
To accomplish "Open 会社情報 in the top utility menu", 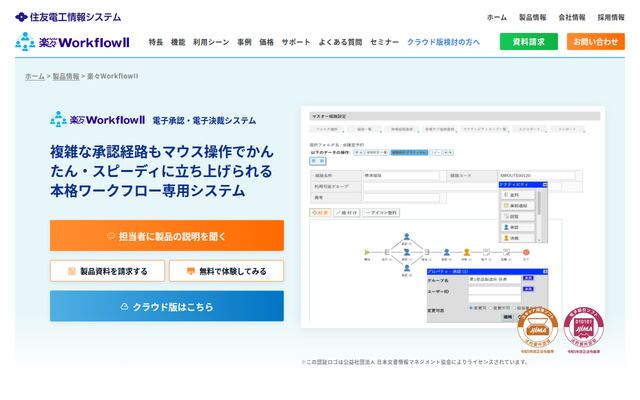I will (x=572, y=17).
